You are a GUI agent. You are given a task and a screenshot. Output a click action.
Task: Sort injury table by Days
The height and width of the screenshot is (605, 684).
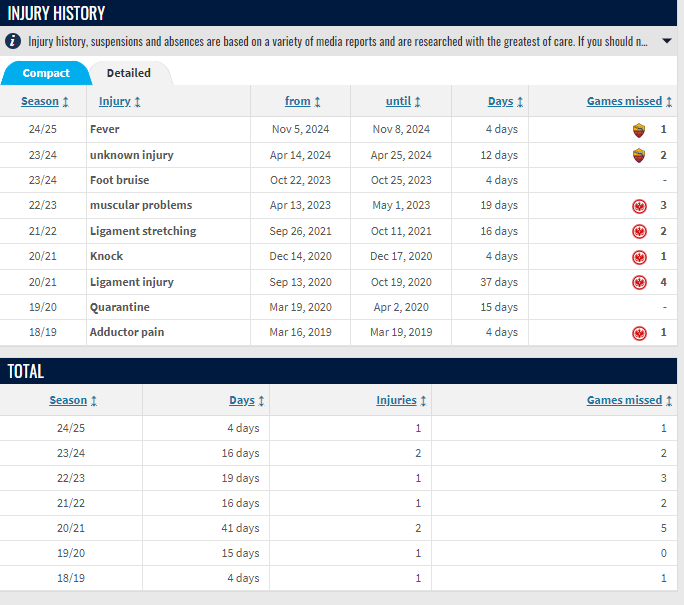500,101
